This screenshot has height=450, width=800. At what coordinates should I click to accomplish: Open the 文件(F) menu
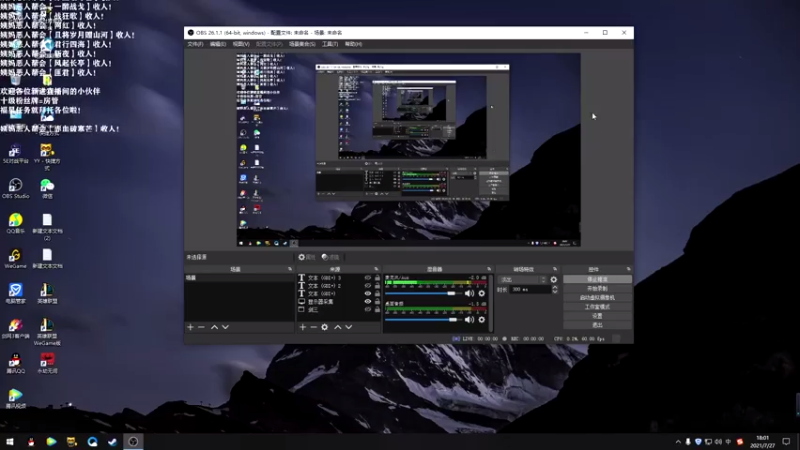click(195, 44)
